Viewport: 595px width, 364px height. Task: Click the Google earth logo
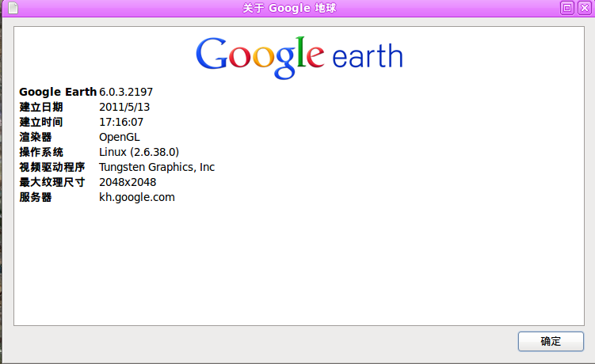[299, 57]
